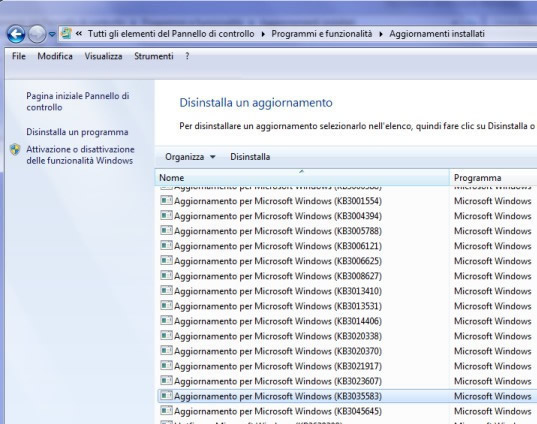Select 'Aggiornamento per Microsoft Windows (KB3006121)' row
The image size is (537, 424).
click(347, 246)
